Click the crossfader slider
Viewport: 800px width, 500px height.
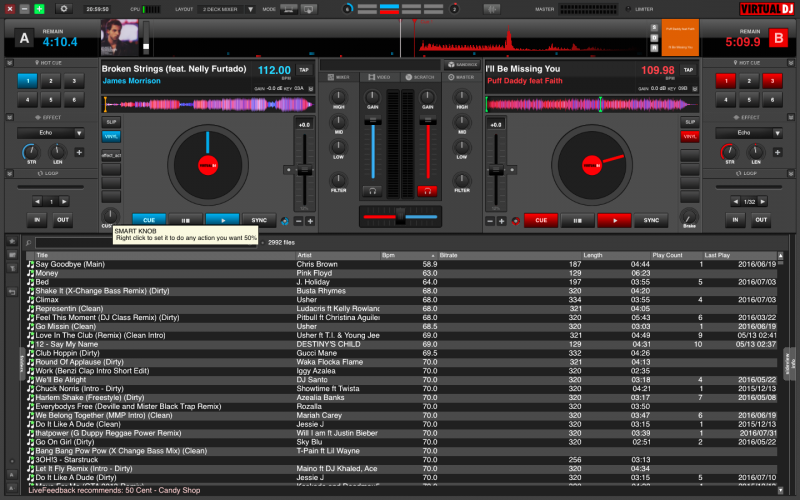(401, 216)
